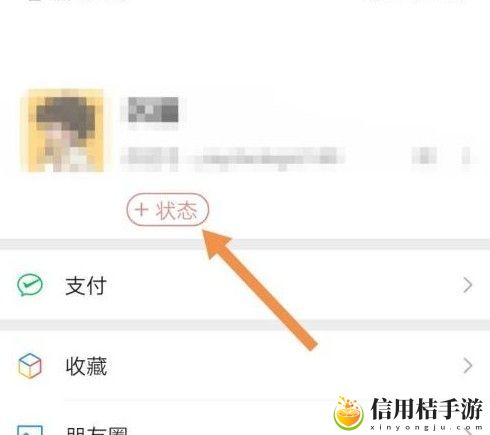
Task: Tap the 朋友圈 icon at bottom
Action: [x=30, y=430]
